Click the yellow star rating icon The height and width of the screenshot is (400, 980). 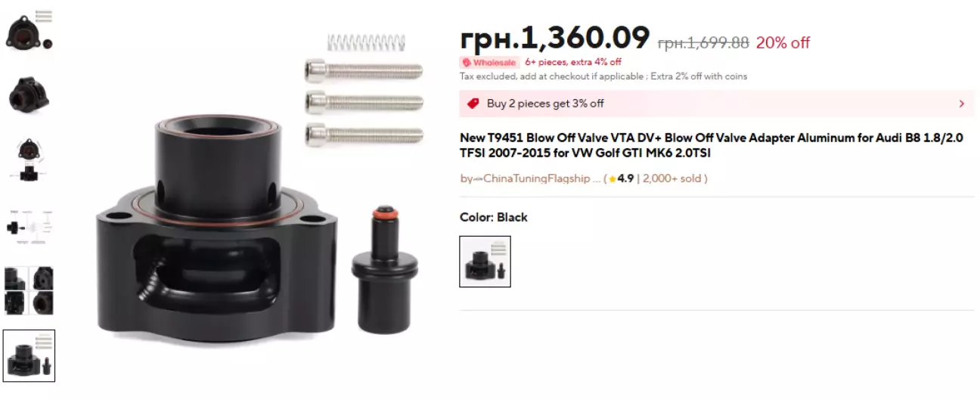point(612,179)
